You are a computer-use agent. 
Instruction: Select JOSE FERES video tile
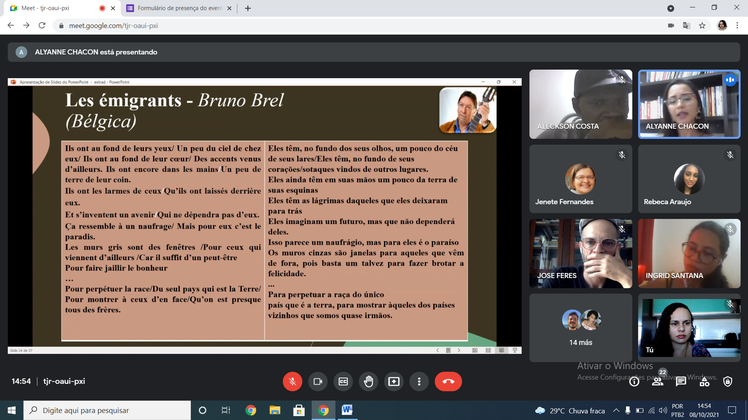click(x=581, y=253)
